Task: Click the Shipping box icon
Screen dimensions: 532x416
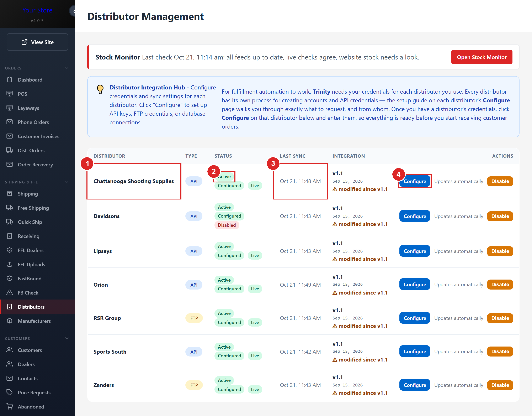Action: pos(10,194)
